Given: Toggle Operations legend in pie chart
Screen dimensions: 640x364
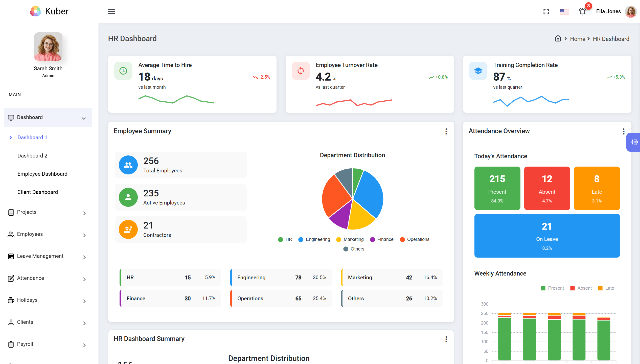Looking at the screenshot, I should click(x=415, y=239).
